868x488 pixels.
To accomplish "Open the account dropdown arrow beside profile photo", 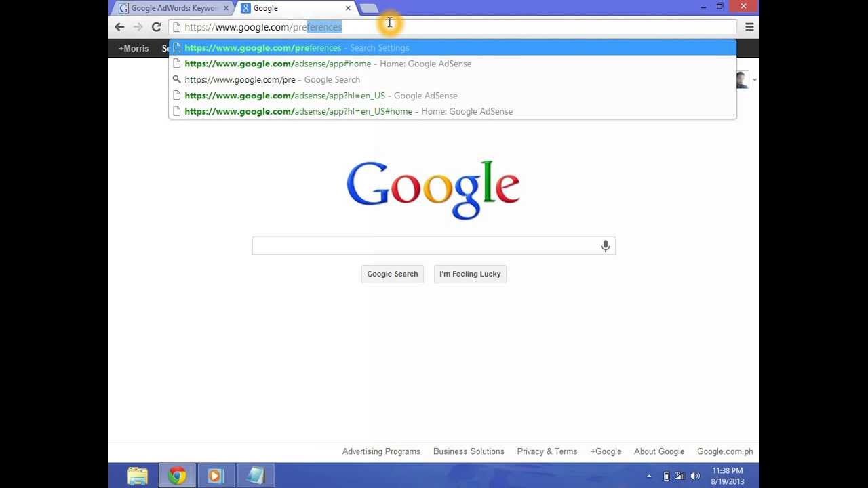I will tap(754, 80).
